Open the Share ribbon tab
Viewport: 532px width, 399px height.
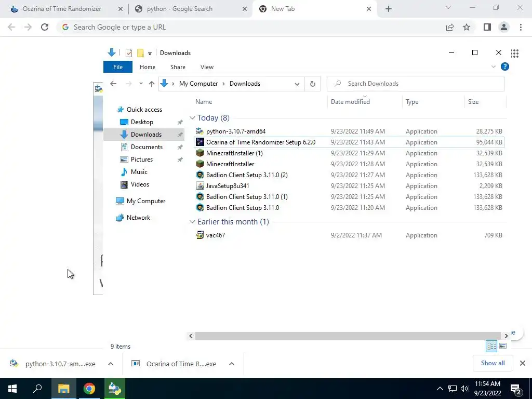coord(178,67)
